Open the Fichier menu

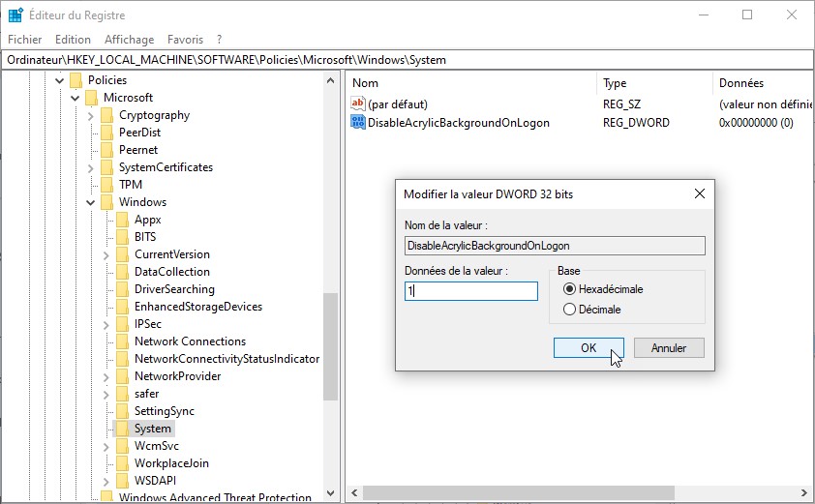click(25, 40)
